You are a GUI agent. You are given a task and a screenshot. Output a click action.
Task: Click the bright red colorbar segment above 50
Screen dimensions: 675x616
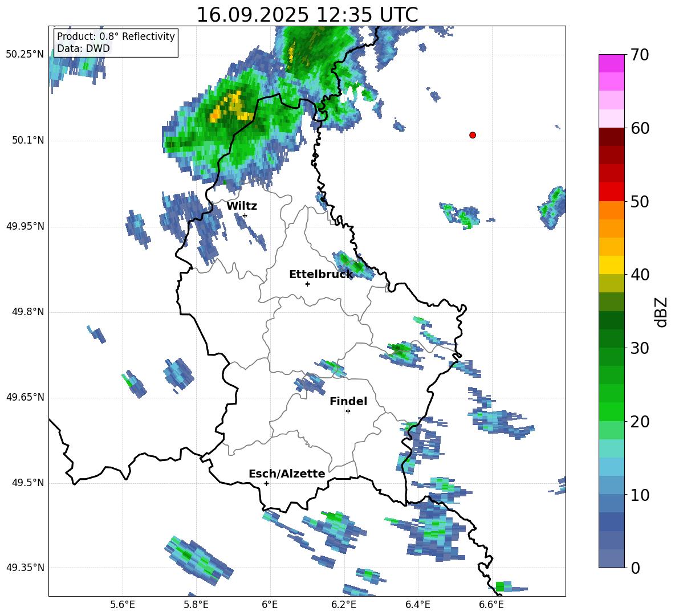611,192
